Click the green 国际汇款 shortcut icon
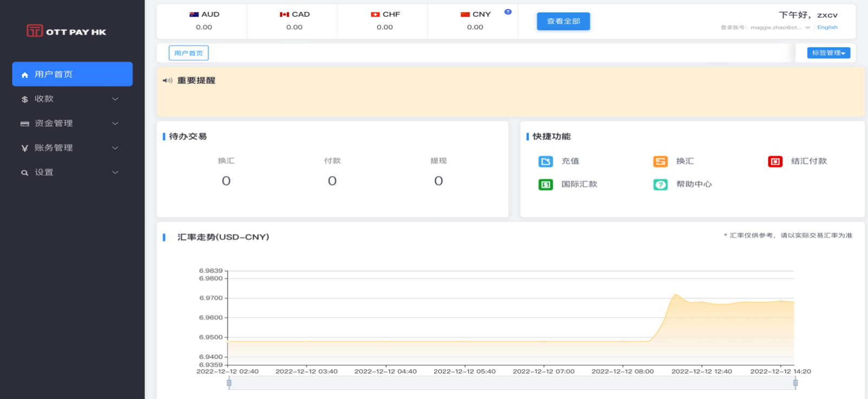868x399 pixels. coord(546,185)
